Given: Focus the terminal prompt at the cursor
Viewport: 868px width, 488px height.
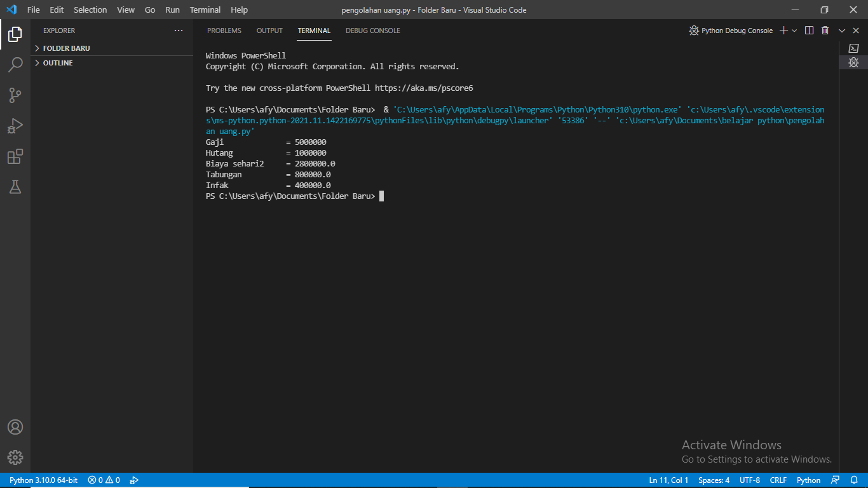Looking at the screenshot, I should click(x=381, y=196).
